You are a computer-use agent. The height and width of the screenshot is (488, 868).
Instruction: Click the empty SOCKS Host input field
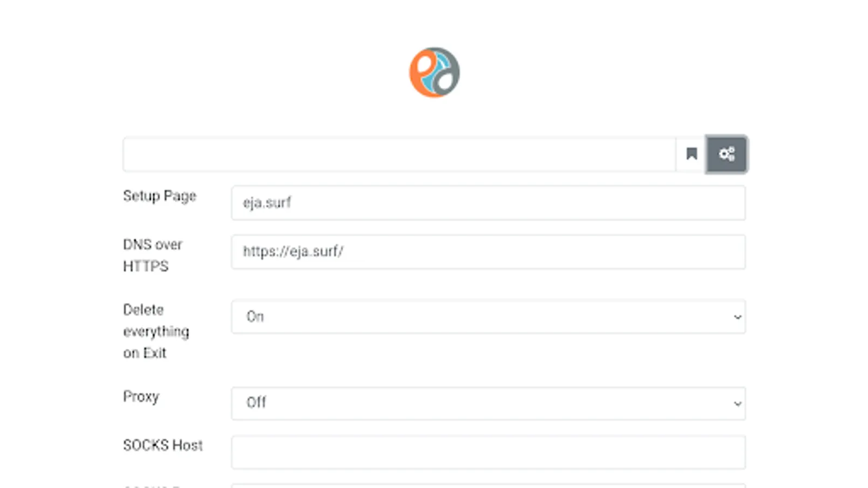tap(488, 452)
